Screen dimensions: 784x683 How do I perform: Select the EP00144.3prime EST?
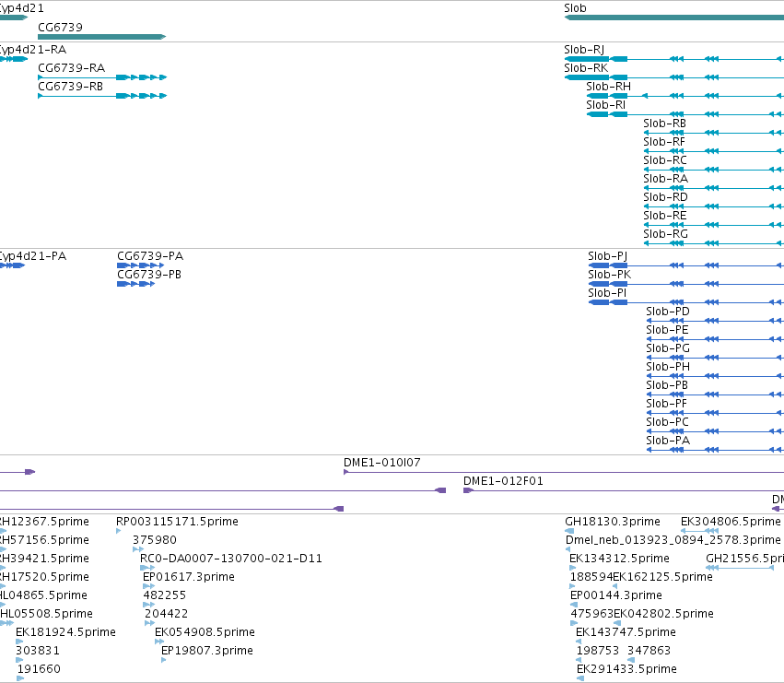pyautogui.click(x=574, y=605)
